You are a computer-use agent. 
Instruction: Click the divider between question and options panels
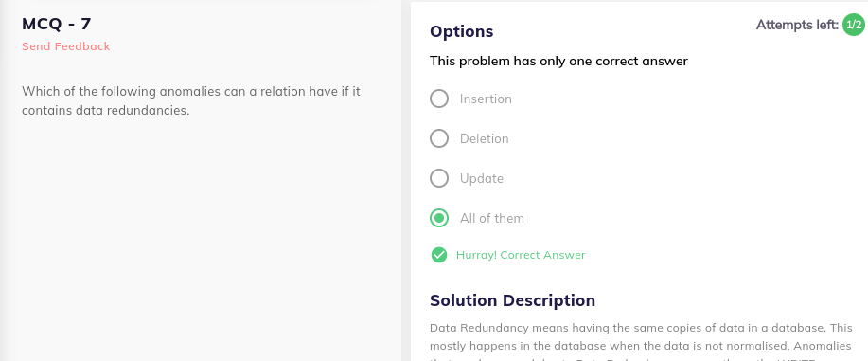[x=406, y=181]
